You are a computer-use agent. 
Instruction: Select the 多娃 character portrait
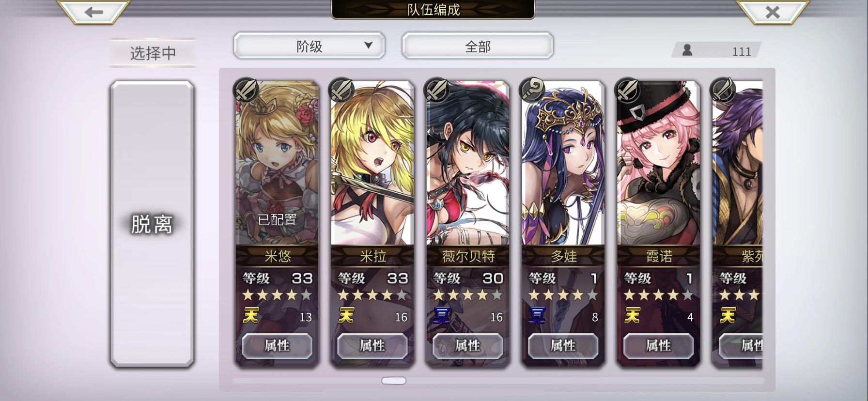[x=563, y=165]
